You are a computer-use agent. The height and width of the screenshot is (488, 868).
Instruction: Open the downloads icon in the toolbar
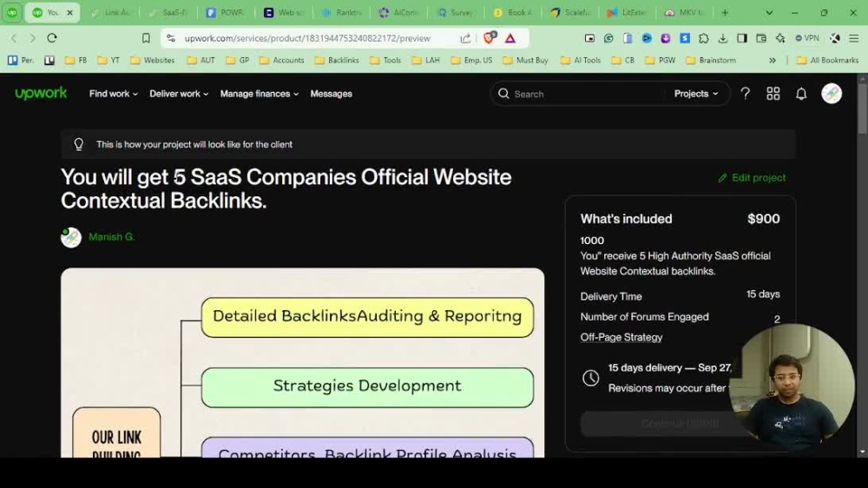coord(723,38)
